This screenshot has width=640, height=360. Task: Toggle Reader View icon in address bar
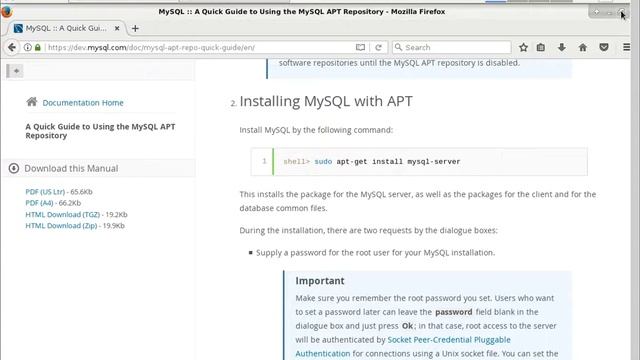tap(360, 47)
